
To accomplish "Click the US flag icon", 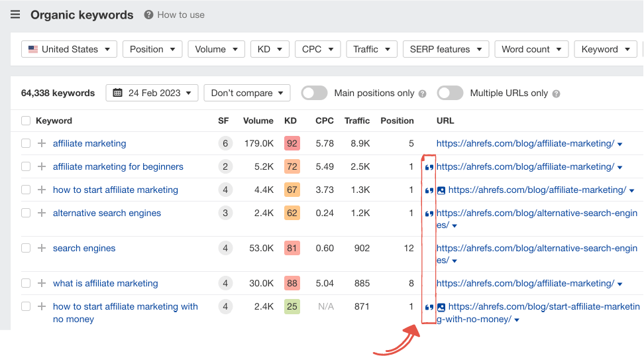I will coord(33,49).
